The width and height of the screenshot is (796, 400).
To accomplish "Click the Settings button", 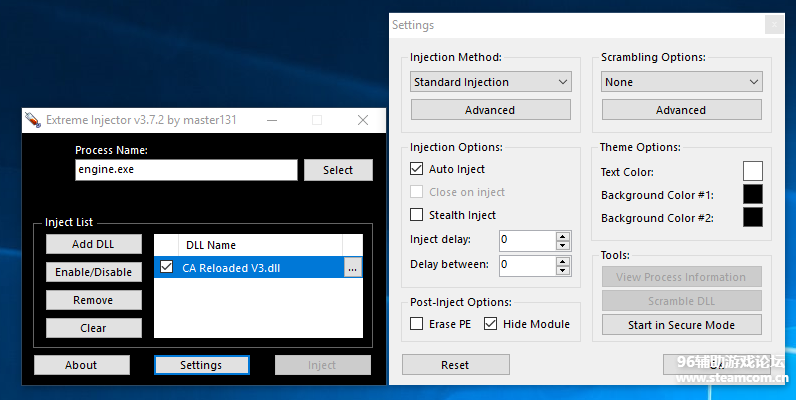I will [202, 365].
